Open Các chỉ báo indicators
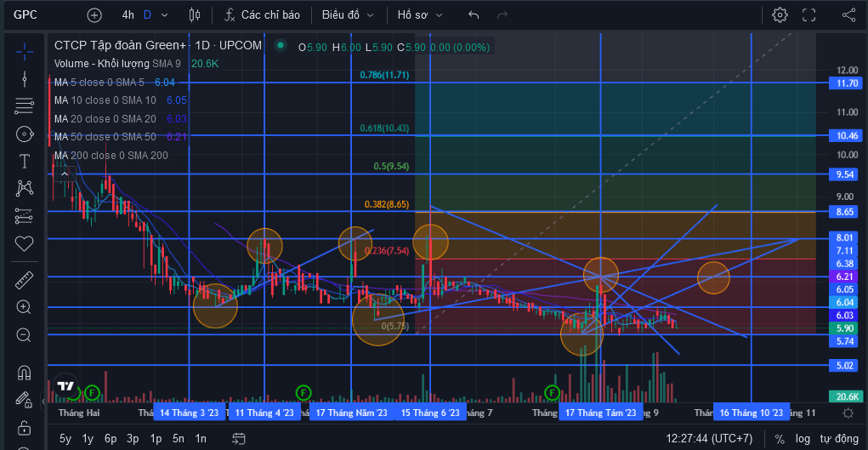Screen dimensions: 868x450 point(263,15)
